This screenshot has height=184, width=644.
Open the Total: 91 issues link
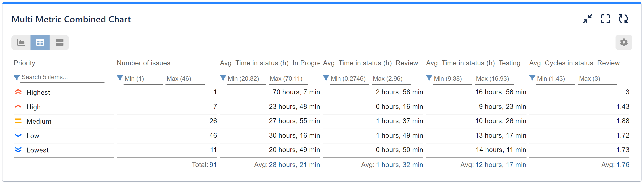213,165
